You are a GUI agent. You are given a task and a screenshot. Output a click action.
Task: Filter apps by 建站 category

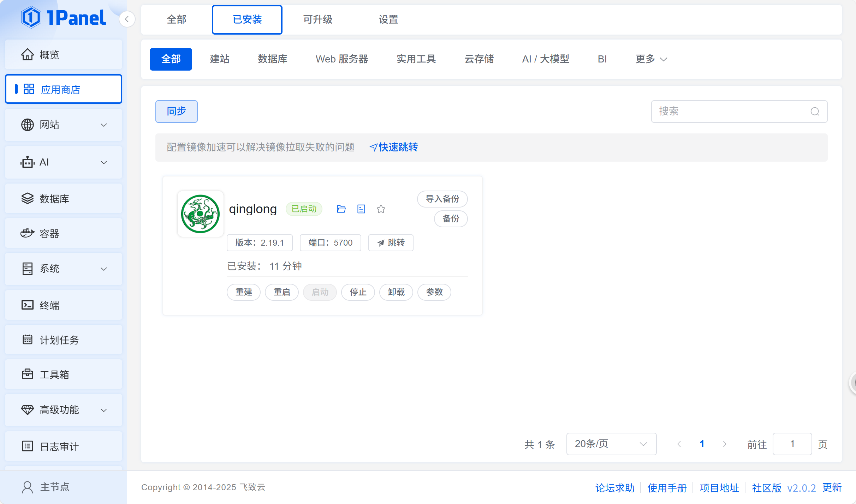coord(220,59)
